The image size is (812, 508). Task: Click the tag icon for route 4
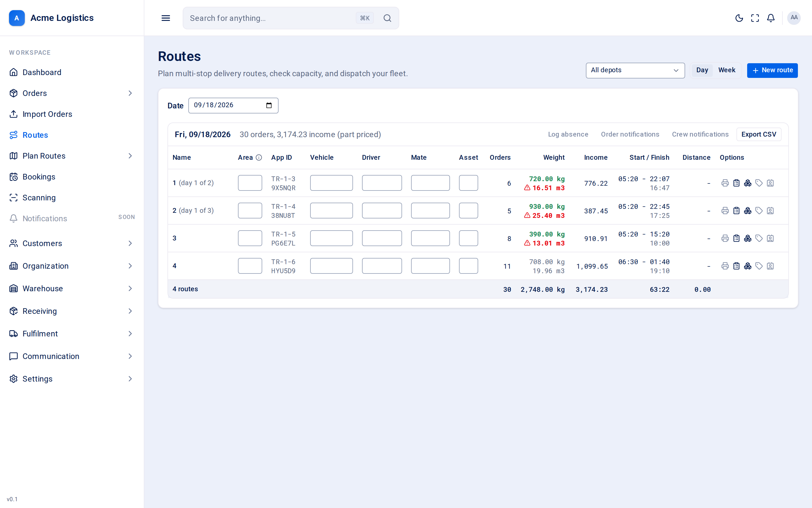(759, 266)
